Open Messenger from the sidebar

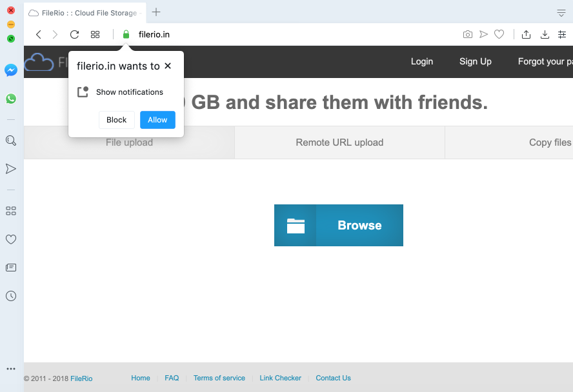tap(11, 70)
